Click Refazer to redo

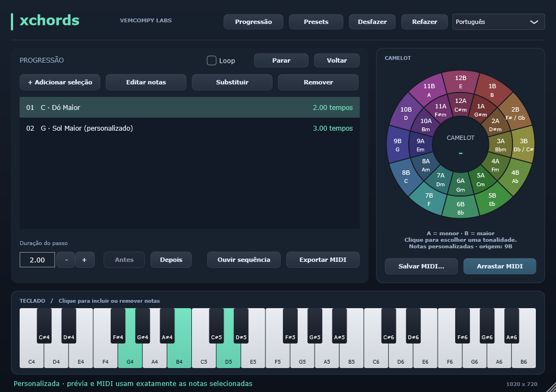425,22
